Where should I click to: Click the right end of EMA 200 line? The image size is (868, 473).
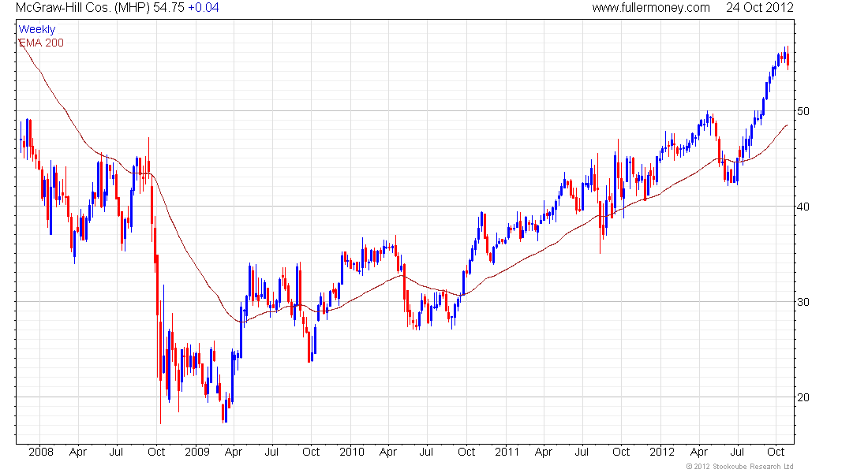[787, 125]
